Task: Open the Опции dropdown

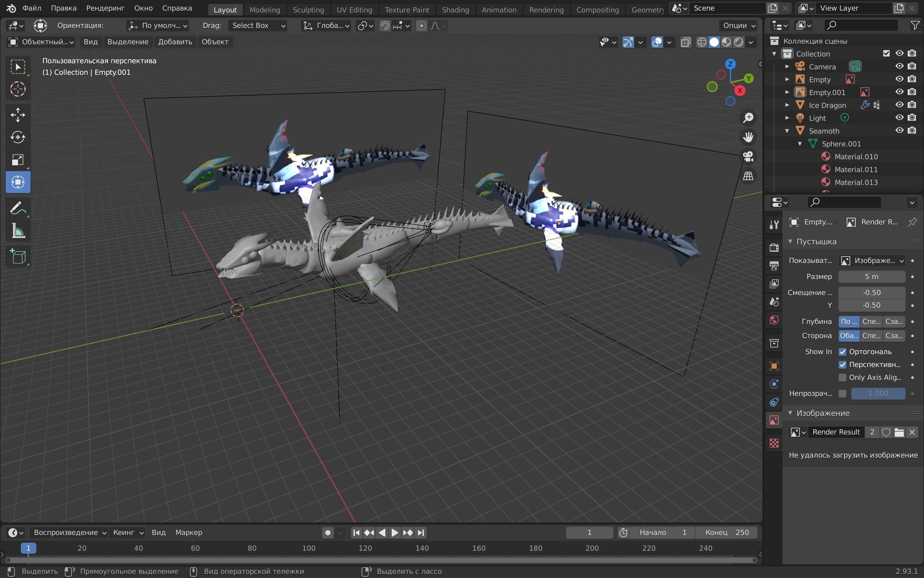Action: (x=739, y=26)
